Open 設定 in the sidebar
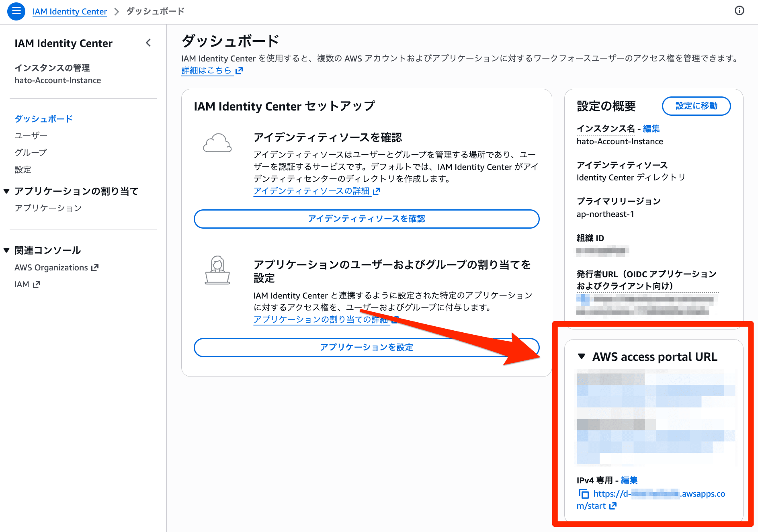The width and height of the screenshot is (758, 532). 23,170
